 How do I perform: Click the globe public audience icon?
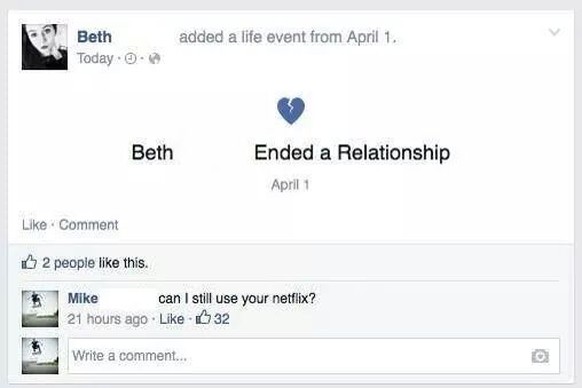(x=154, y=58)
